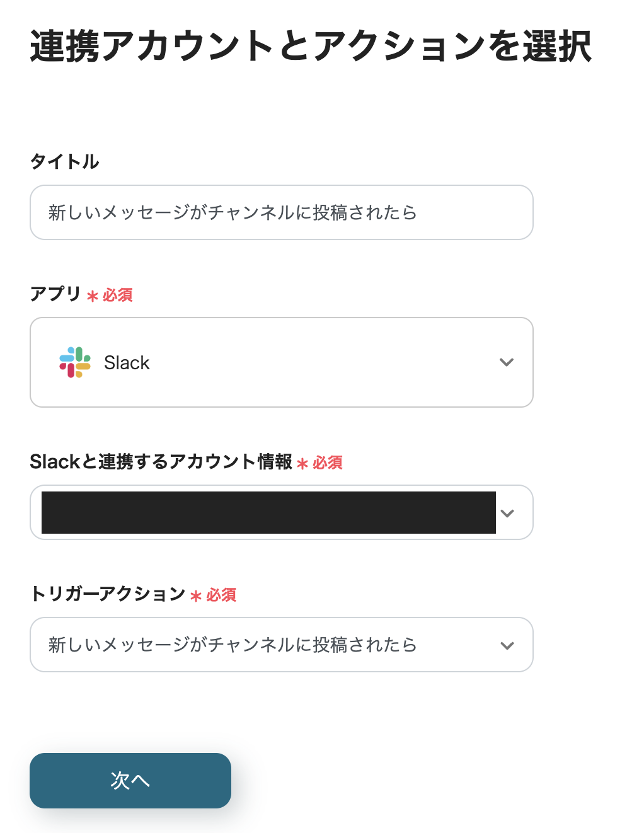
Task: Click the アプリ field label
Action: click(x=55, y=294)
